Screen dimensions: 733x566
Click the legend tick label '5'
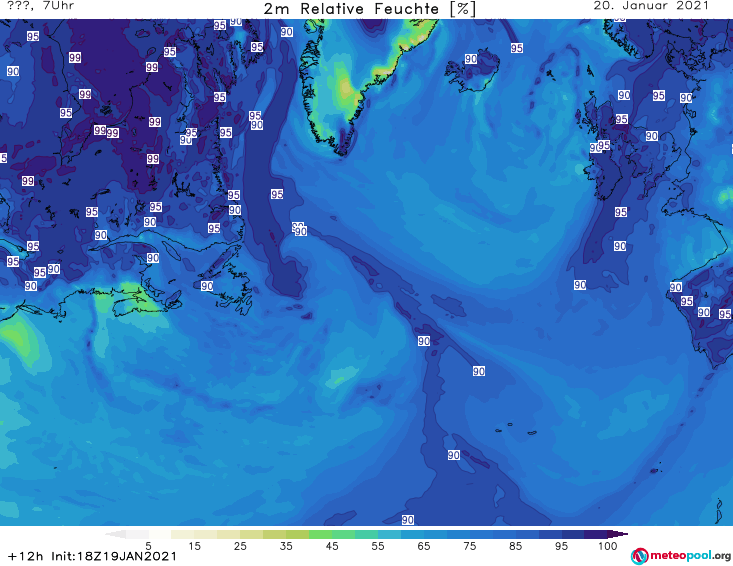tap(148, 546)
